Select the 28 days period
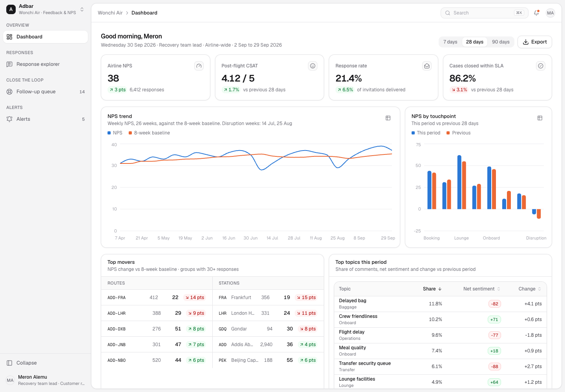 click(475, 42)
